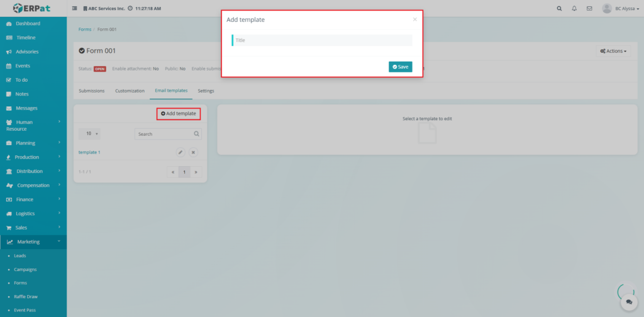Expand Distribution sidebar menu
The width and height of the screenshot is (644, 317).
pos(33,171)
